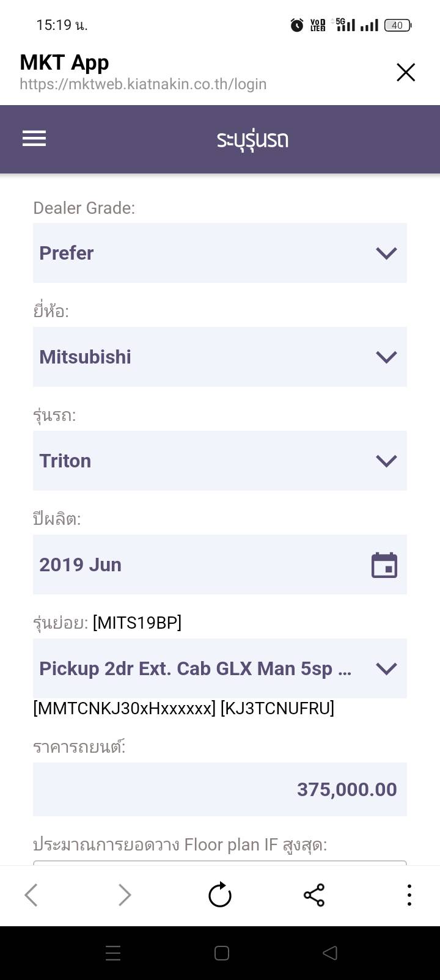Reload the page with refresh icon

tap(220, 895)
